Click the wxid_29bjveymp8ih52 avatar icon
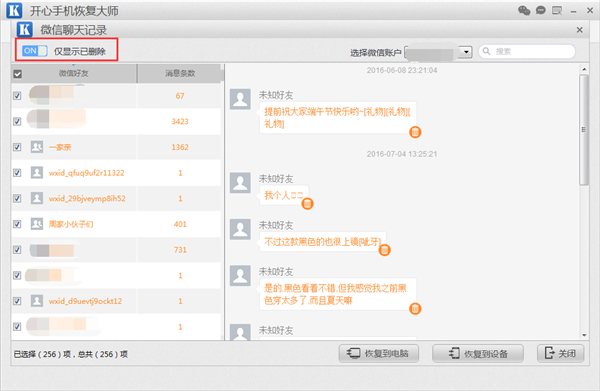600x391 pixels. pyautogui.click(x=37, y=198)
